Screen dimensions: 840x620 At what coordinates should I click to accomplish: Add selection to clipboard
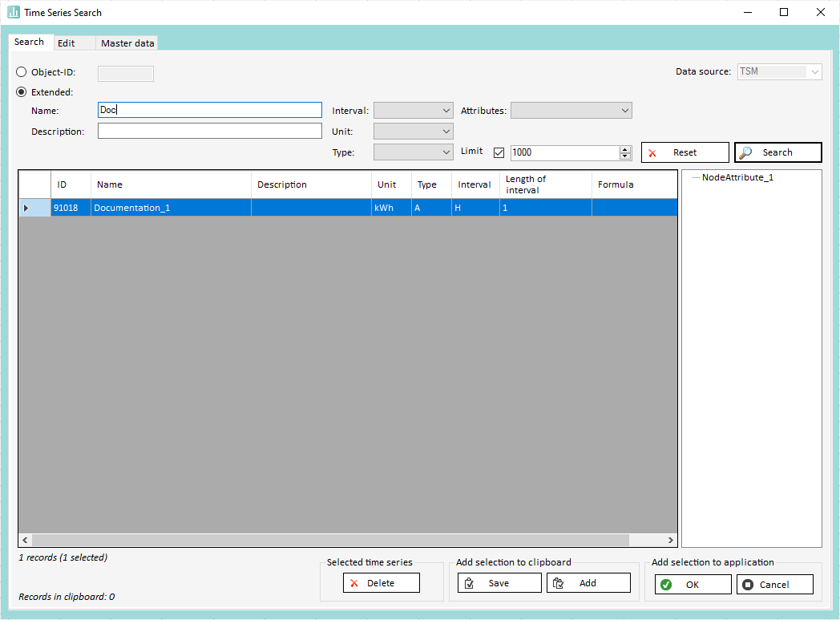588,583
